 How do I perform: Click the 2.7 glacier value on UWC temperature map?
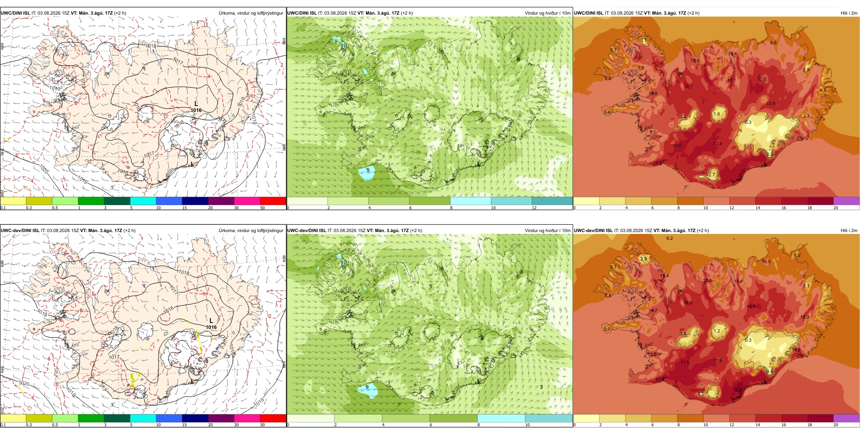[711, 175]
